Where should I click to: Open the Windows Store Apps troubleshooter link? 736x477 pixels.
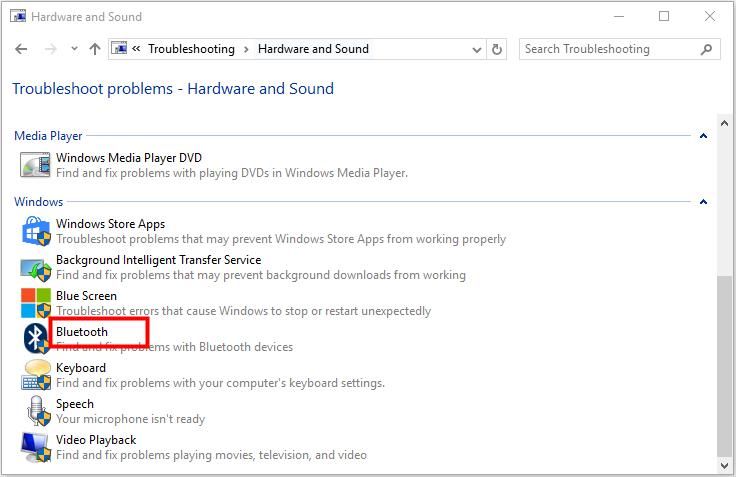coord(110,224)
